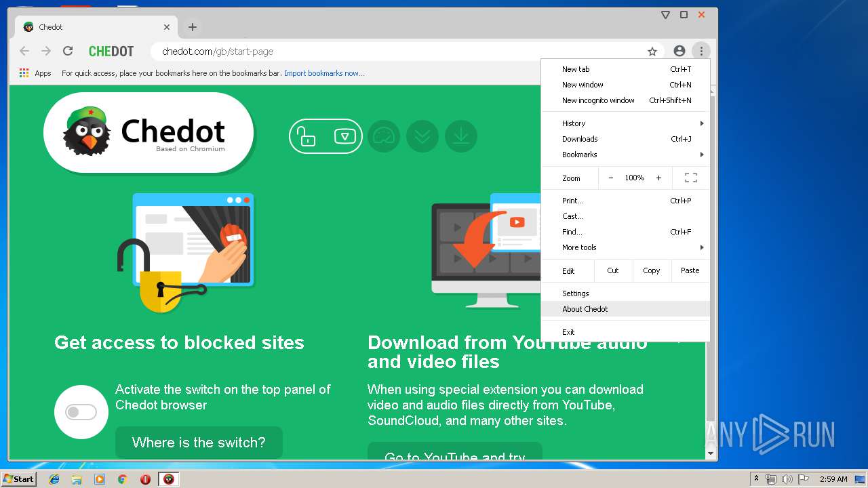Expand the Bookmarks submenu
This screenshot has height=488, width=868.
click(625, 155)
